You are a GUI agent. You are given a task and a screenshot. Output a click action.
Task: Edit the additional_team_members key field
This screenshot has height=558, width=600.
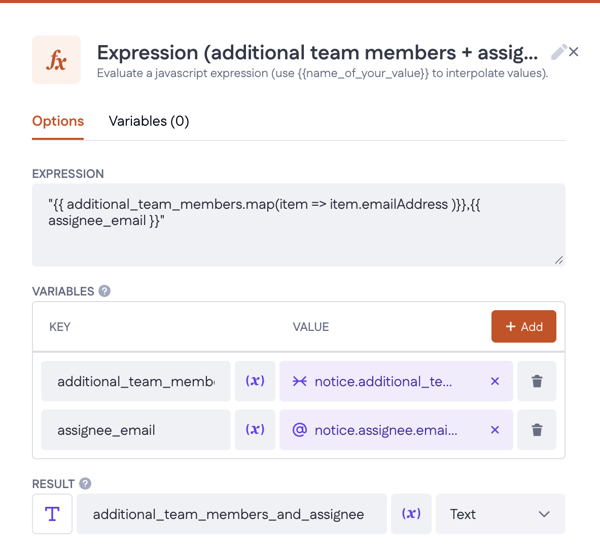(x=136, y=381)
